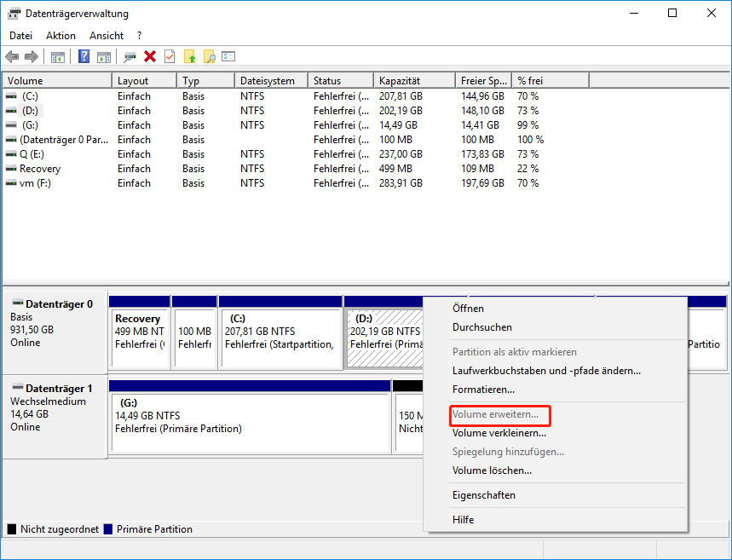Click the forward arrow toolbar icon
Image resolution: width=732 pixels, height=560 pixels.
click(x=32, y=56)
